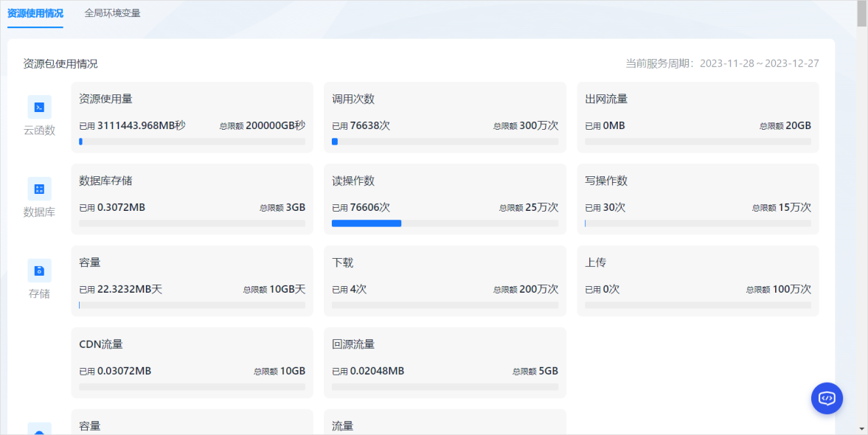Click the 调用次数 card title

pos(353,99)
